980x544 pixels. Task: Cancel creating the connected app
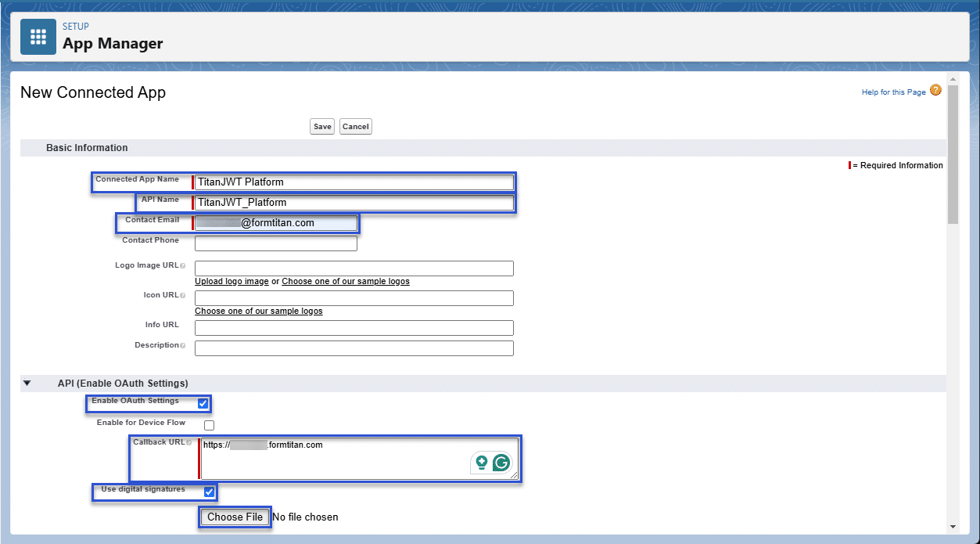[x=355, y=126]
